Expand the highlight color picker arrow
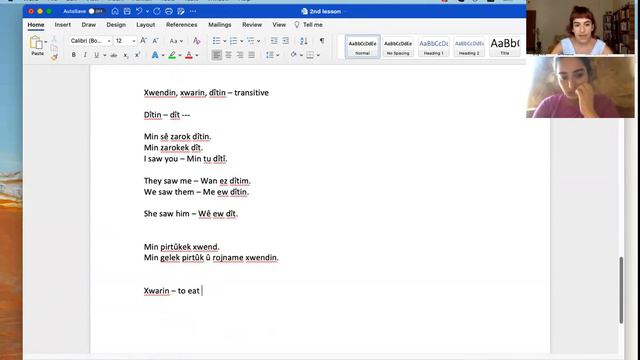The image size is (640, 360). (x=180, y=56)
